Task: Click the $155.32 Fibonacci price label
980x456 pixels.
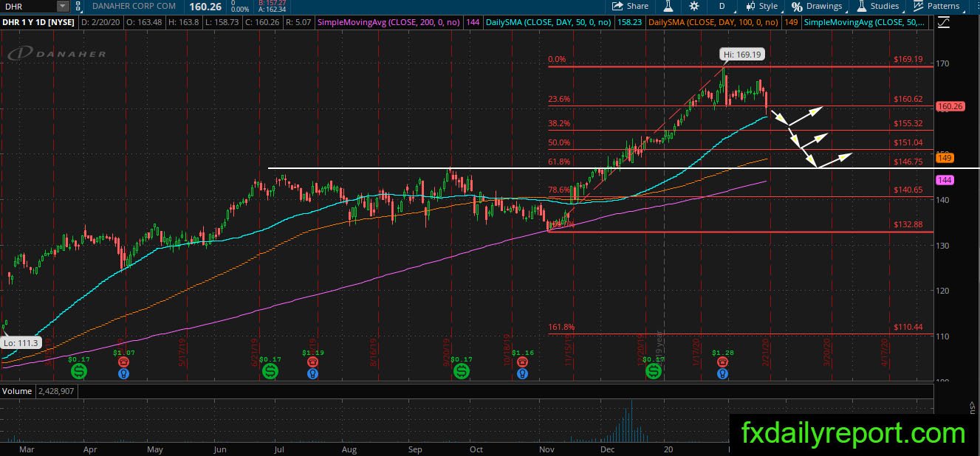Action: 908,123
